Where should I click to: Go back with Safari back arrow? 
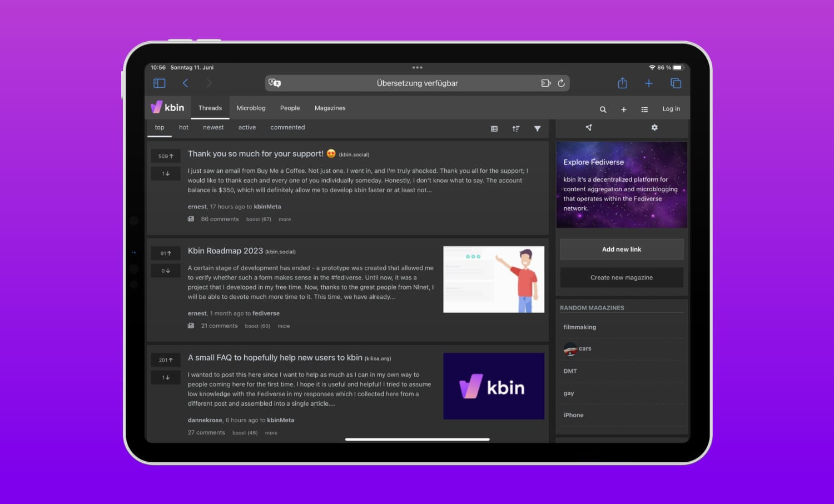[x=185, y=83]
